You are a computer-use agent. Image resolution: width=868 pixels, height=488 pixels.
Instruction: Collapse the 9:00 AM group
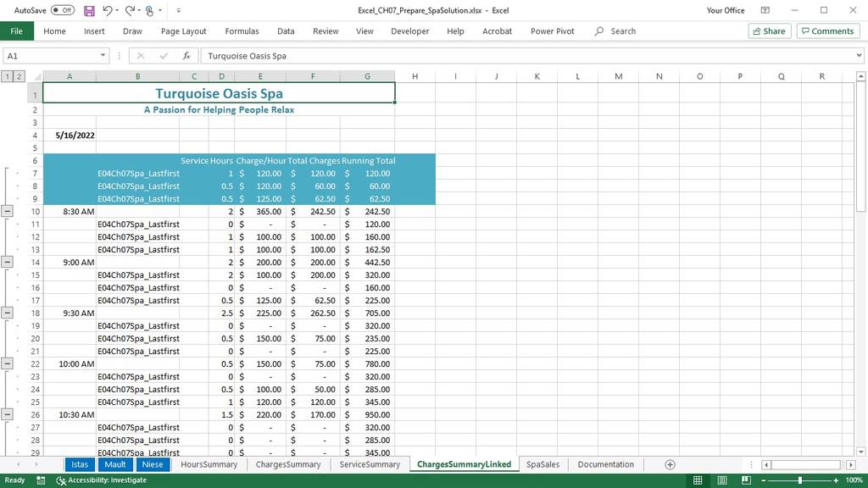pyautogui.click(x=7, y=262)
